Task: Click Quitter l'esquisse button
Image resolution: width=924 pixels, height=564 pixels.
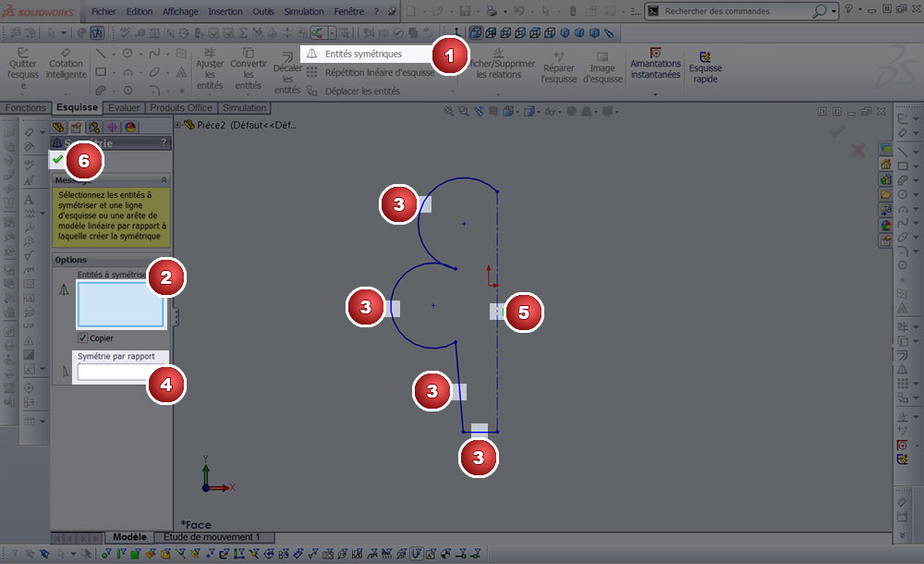Action: click(22, 69)
